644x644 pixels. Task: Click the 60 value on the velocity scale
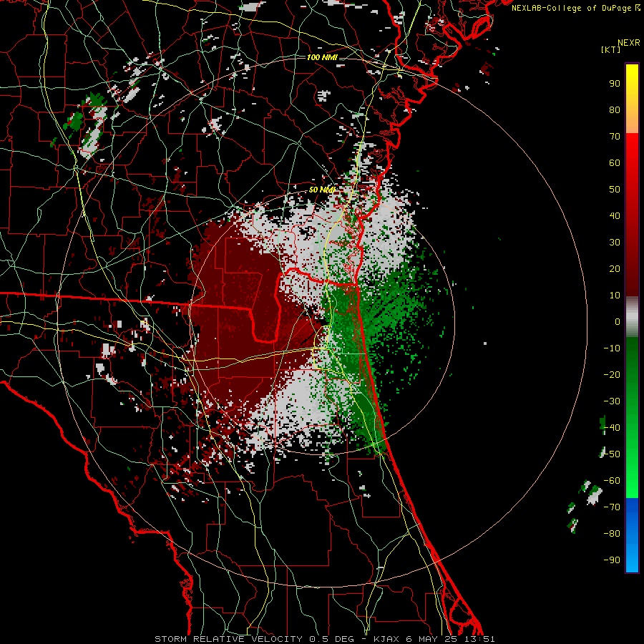[x=615, y=163]
